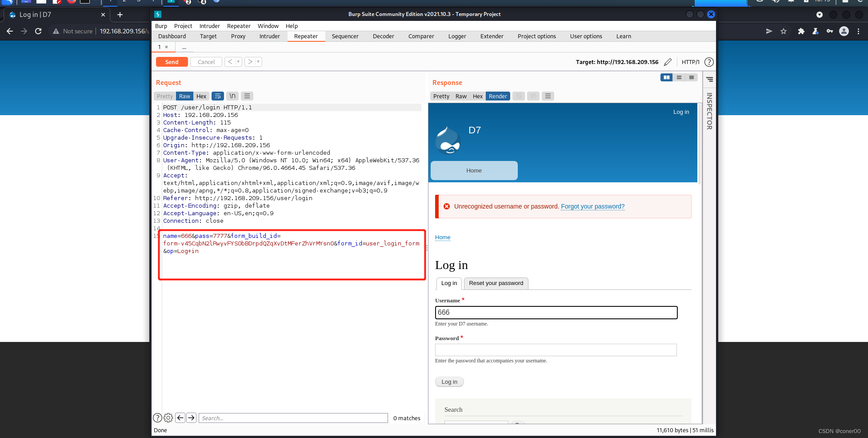Open the Intruder menu

(209, 26)
